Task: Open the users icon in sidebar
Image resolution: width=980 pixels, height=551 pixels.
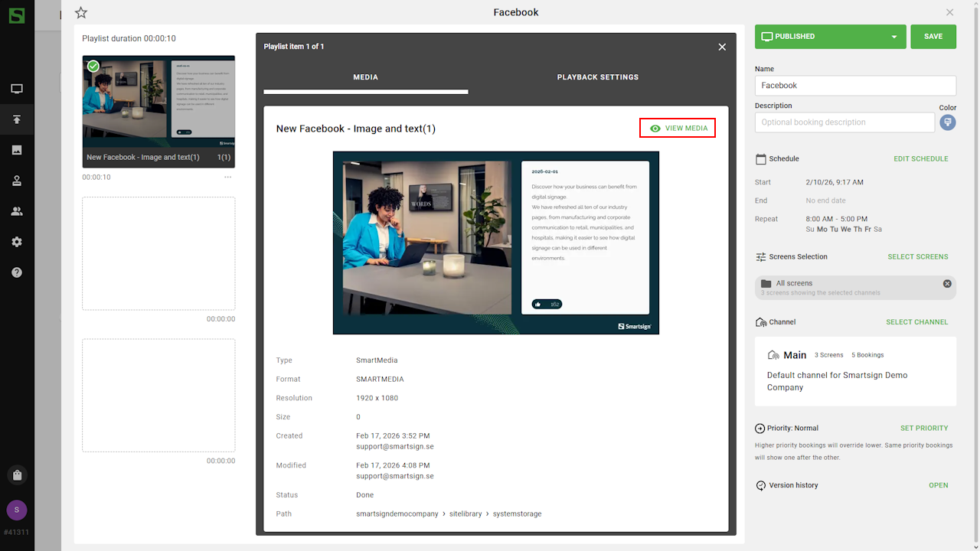Action: [x=17, y=211]
